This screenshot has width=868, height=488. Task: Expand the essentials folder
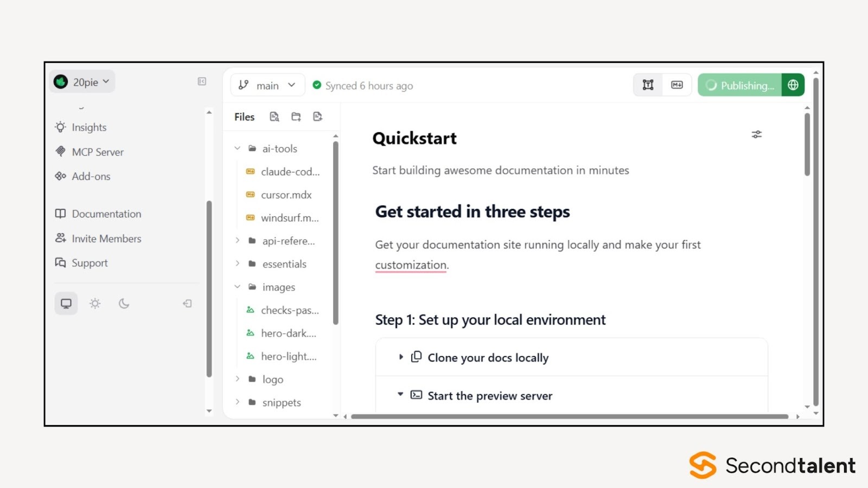tap(237, 264)
